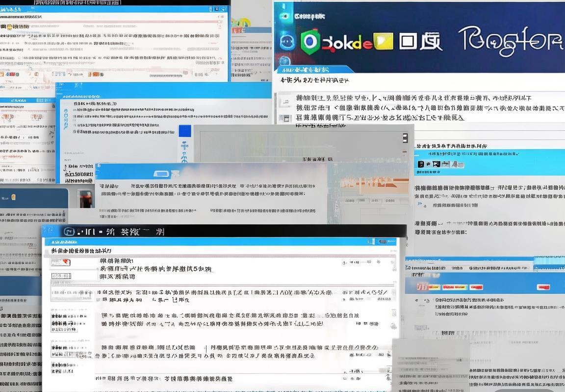This screenshot has width=565, height=392.
Task: Click the red-arrow thumbnail in front window
Action: (60, 263)
